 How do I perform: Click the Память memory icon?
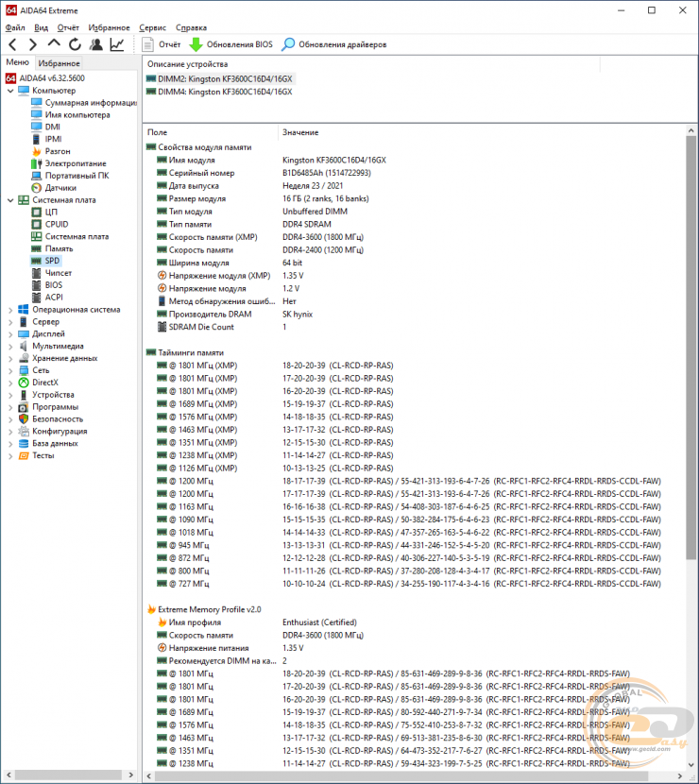click(x=36, y=248)
